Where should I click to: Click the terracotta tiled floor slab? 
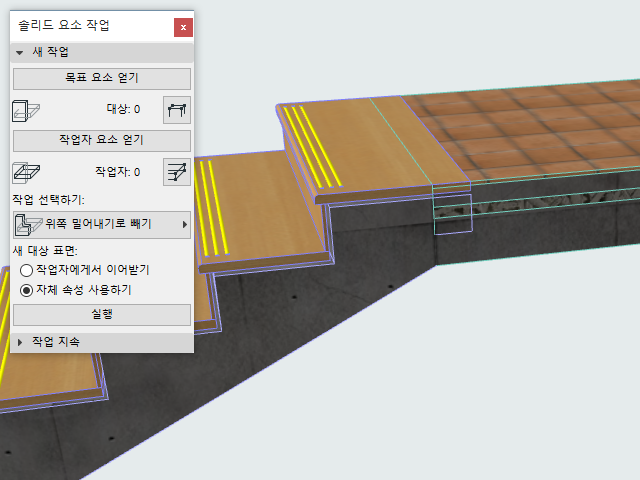[539, 129]
